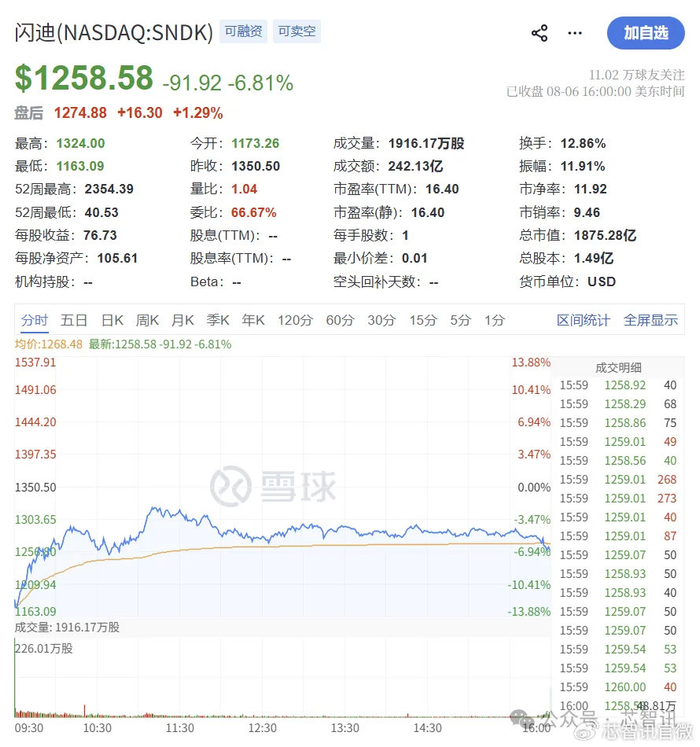Show the 季K chart

[x=218, y=320]
